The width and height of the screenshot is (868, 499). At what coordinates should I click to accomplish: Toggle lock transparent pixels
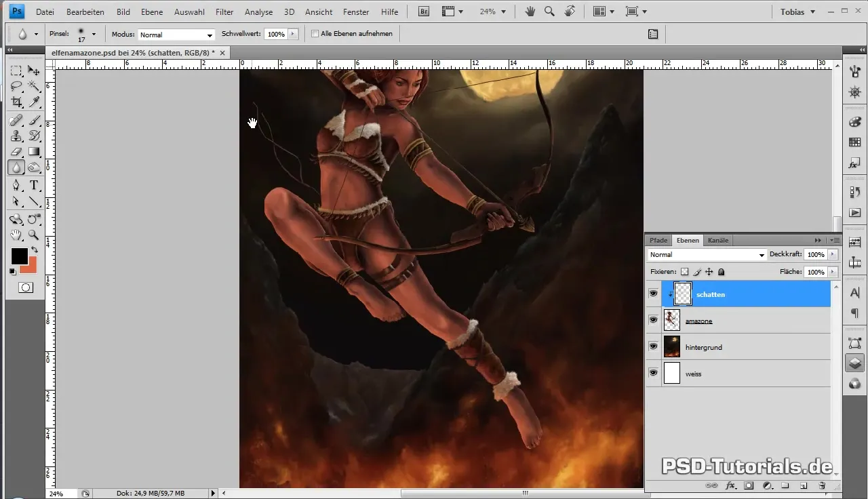point(685,272)
